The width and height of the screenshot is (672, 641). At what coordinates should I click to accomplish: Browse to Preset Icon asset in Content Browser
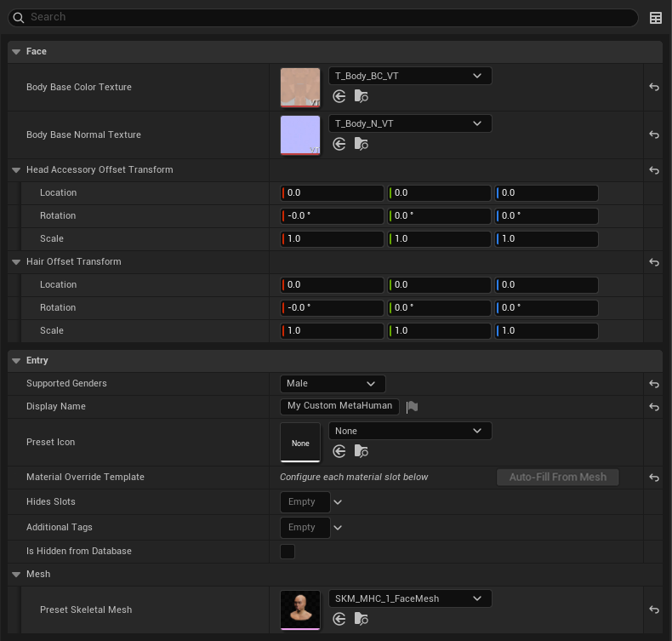361,451
